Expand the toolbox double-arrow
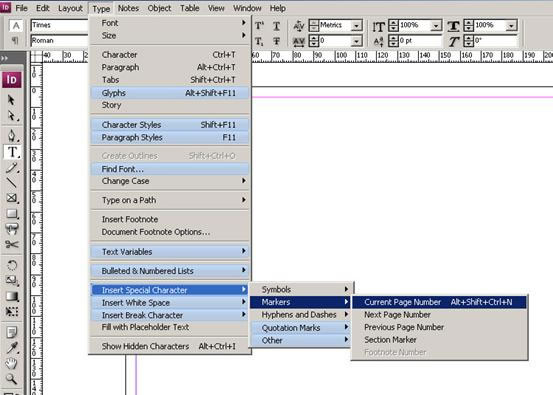The height and width of the screenshot is (395, 553). pos(4,58)
